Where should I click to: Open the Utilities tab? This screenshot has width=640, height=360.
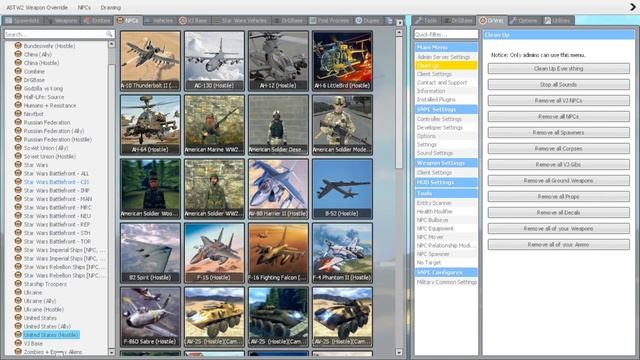click(558, 20)
